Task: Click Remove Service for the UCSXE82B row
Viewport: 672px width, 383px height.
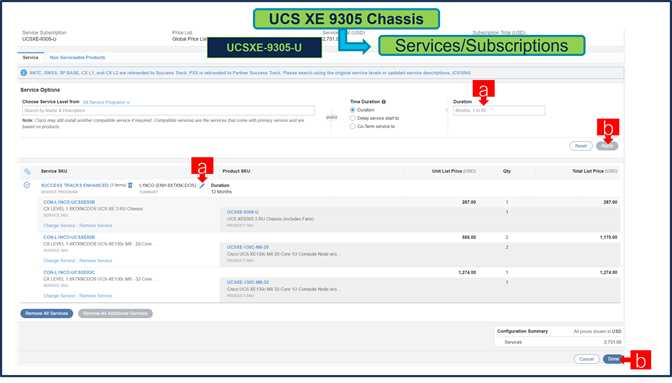Action: 96,261
